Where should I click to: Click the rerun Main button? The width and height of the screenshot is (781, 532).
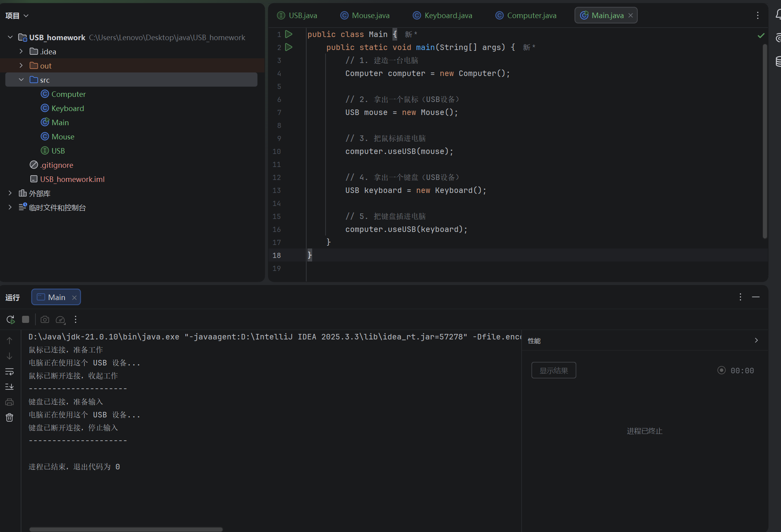[11, 319]
